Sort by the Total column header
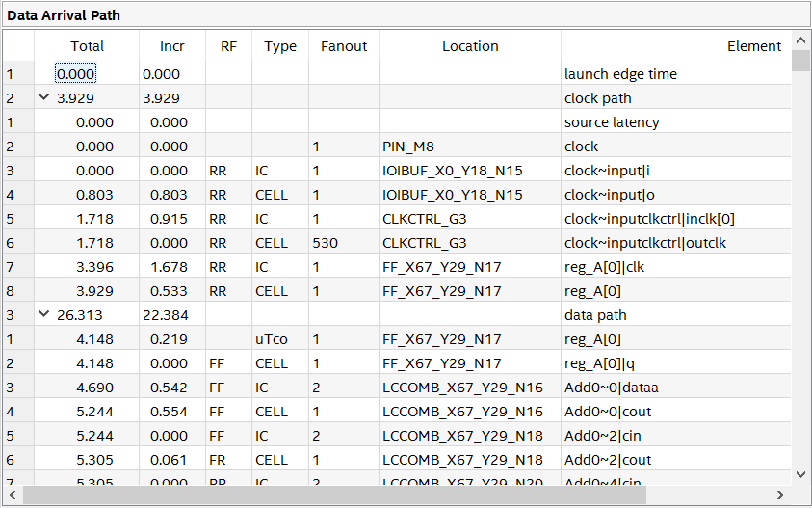812x508 pixels. point(87,46)
